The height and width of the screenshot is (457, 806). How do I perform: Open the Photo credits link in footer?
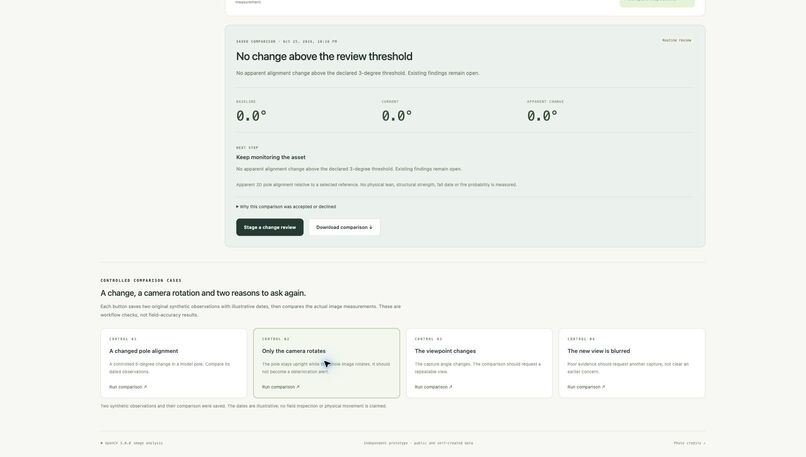click(689, 443)
